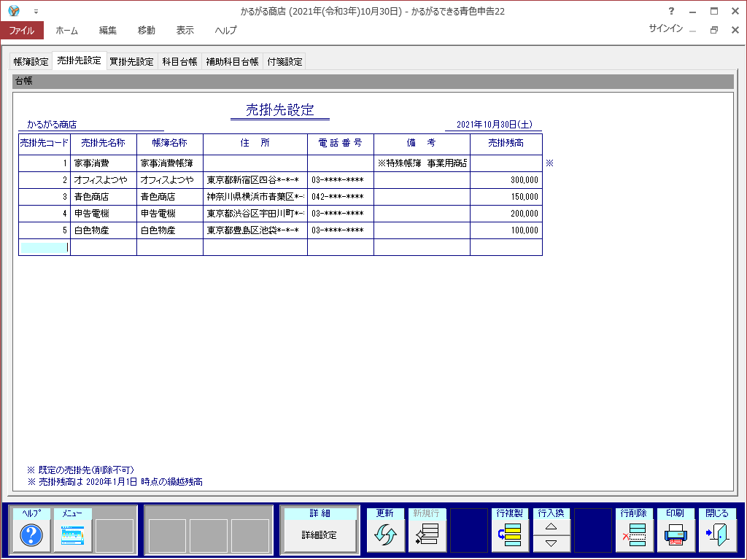The height and width of the screenshot is (560, 747).
Task: Click phone number 042-***-****
Action: 340,197
